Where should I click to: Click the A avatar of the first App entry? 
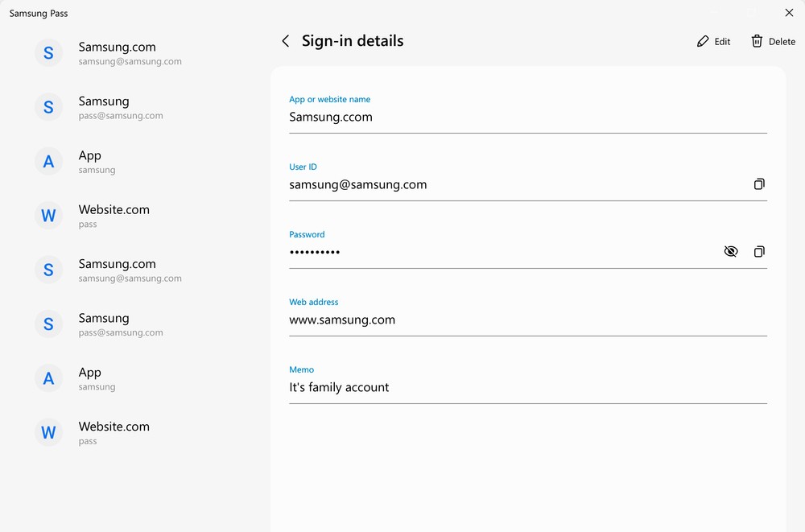(x=48, y=162)
